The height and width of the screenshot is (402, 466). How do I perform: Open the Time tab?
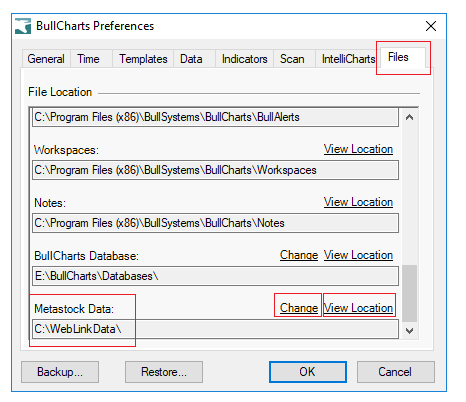[x=89, y=59]
